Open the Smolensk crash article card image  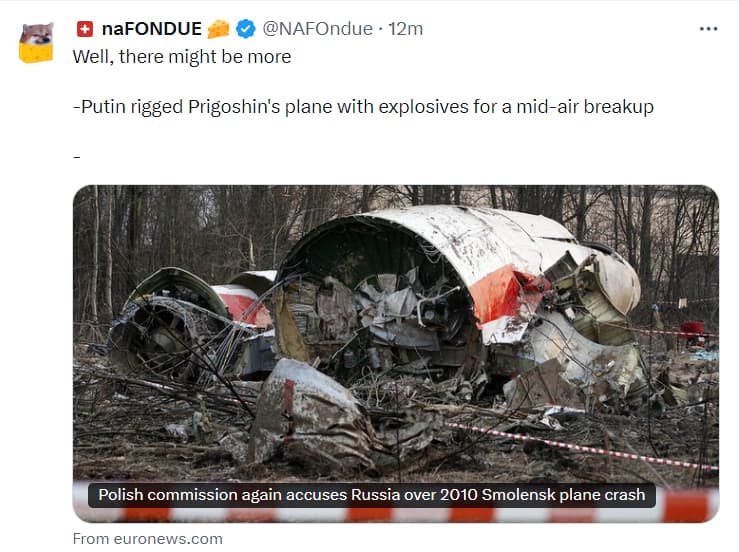coord(396,354)
